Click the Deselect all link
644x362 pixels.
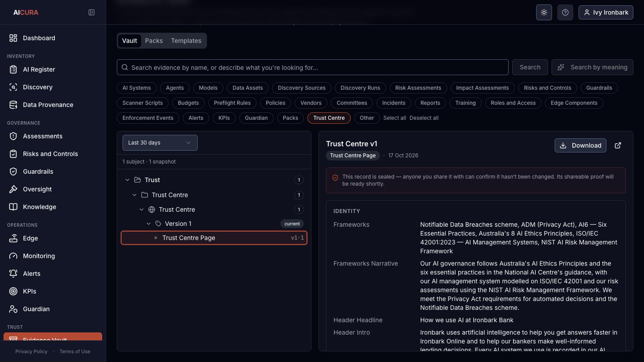point(424,118)
